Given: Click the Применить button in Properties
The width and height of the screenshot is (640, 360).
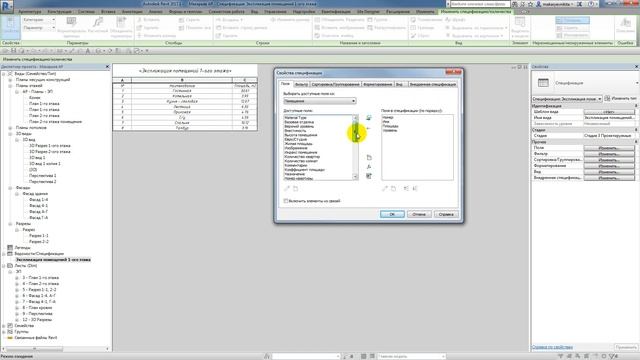Looking at the screenshot, I should coord(626,347).
